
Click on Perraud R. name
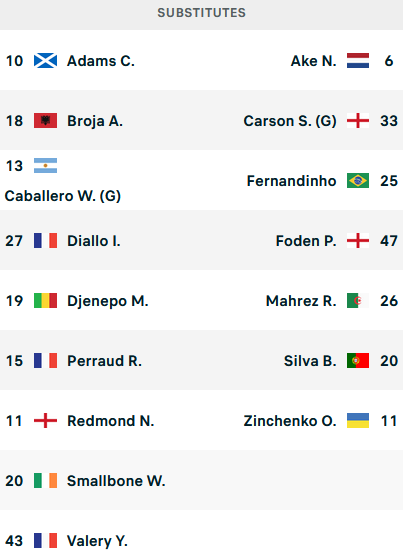click(x=104, y=361)
